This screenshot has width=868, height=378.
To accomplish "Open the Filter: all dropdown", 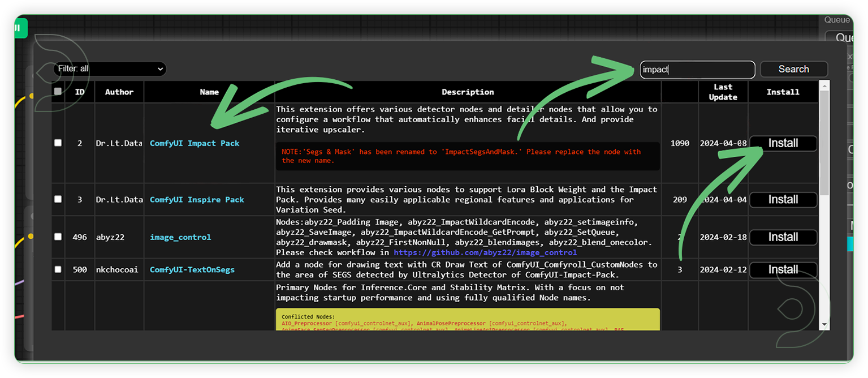I will pyautogui.click(x=110, y=69).
